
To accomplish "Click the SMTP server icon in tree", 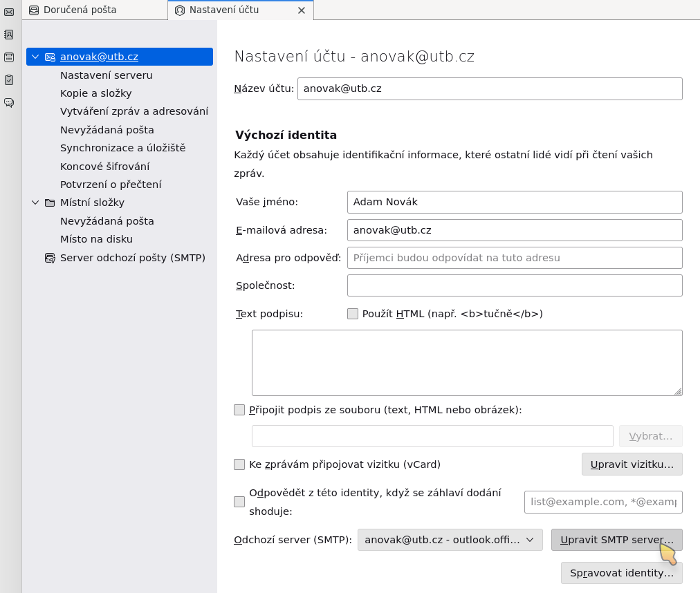I will 50,258.
